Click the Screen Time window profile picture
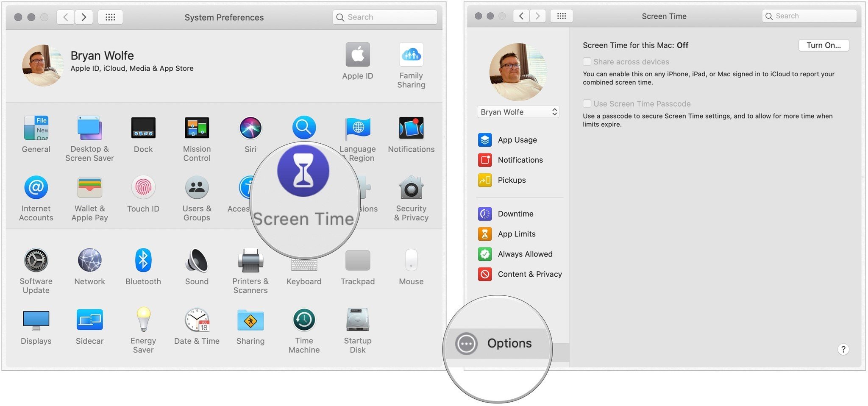 518,72
